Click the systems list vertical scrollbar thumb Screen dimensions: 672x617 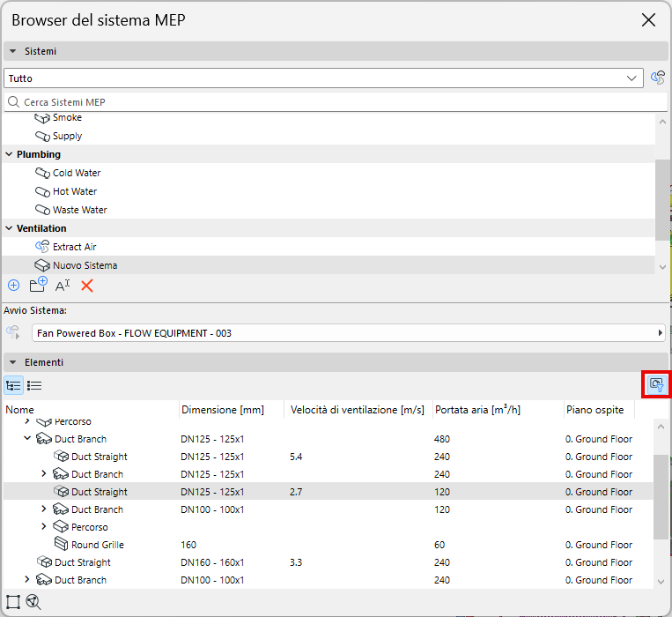click(662, 200)
